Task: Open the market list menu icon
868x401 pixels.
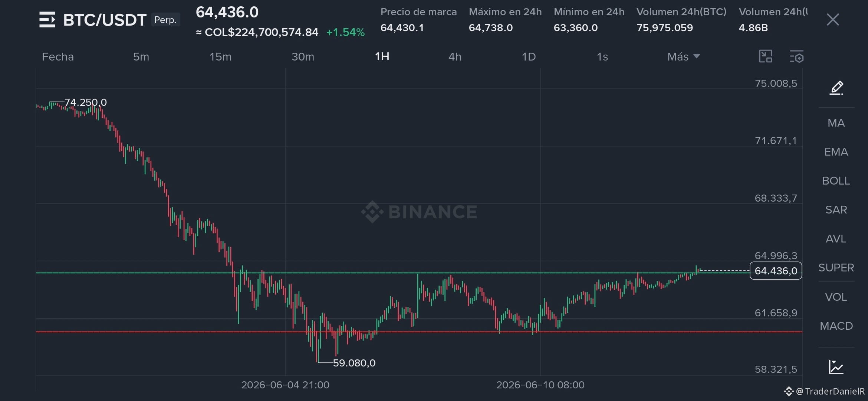Action: pyautogui.click(x=47, y=20)
